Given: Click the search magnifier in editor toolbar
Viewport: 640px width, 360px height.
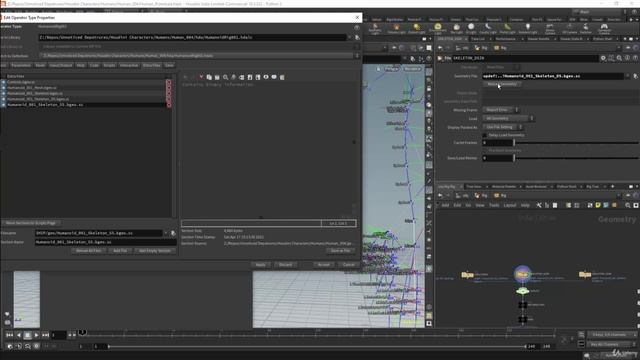Looking at the screenshot, I should 225,77.
